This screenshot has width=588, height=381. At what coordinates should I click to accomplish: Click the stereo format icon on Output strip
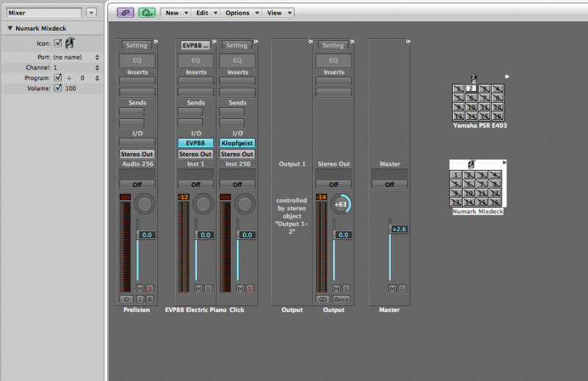point(323,299)
